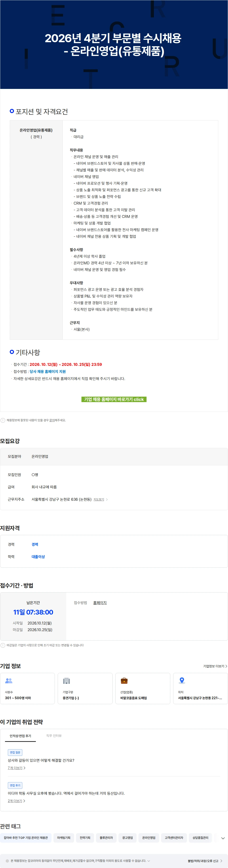Click the 비알코올음료 도매업 industry card

click(x=143, y=689)
